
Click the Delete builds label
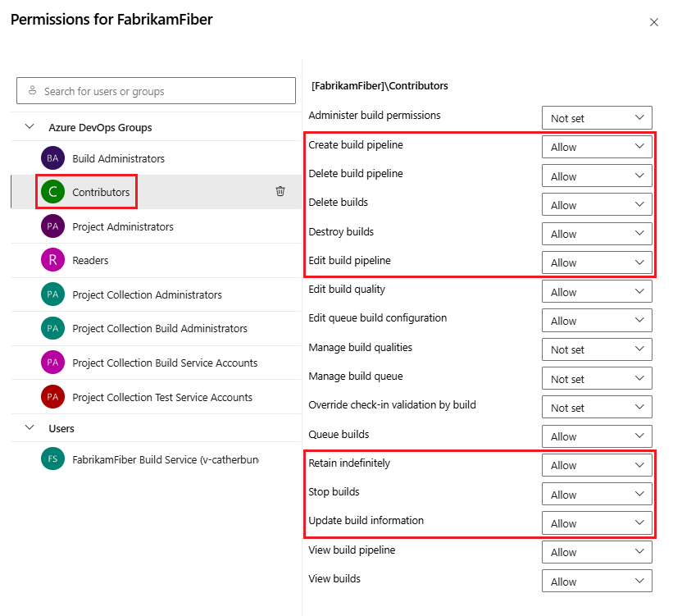pos(338,202)
